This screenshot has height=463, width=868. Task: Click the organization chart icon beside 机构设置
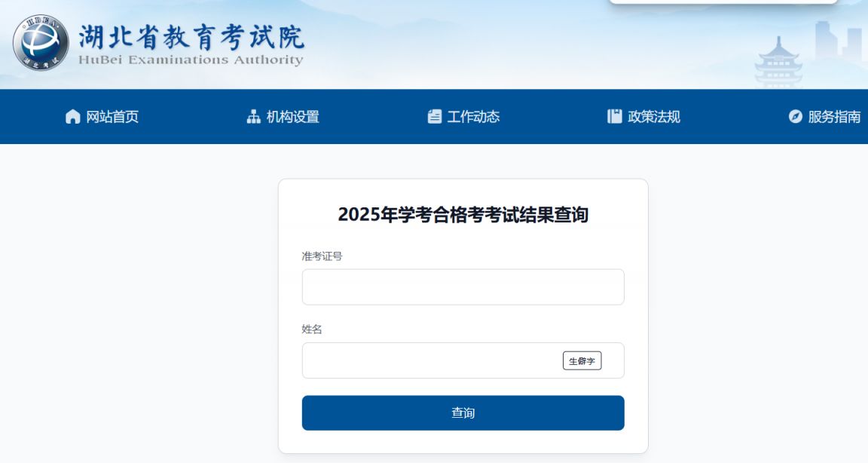(253, 117)
